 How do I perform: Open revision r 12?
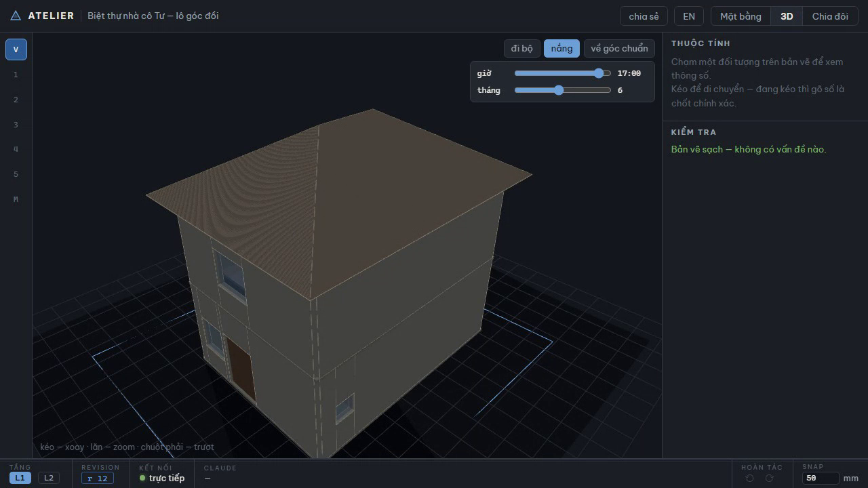pyautogui.click(x=98, y=479)
